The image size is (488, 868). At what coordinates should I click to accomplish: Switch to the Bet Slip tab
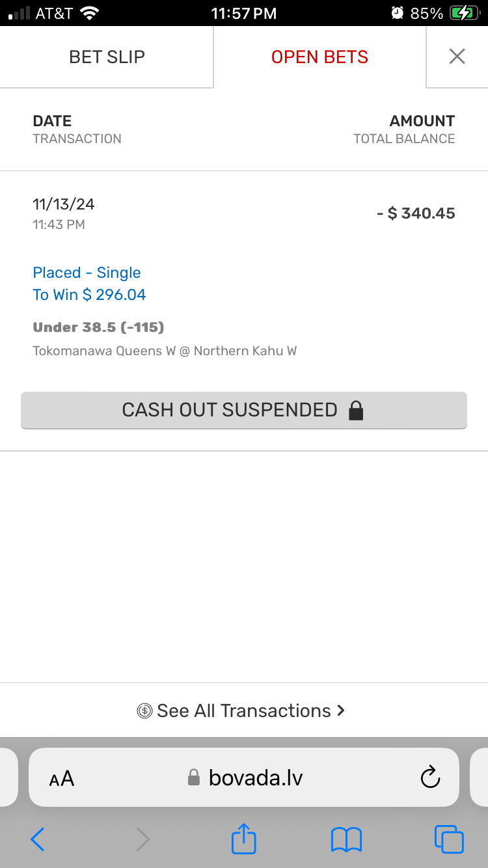point(107,57)
